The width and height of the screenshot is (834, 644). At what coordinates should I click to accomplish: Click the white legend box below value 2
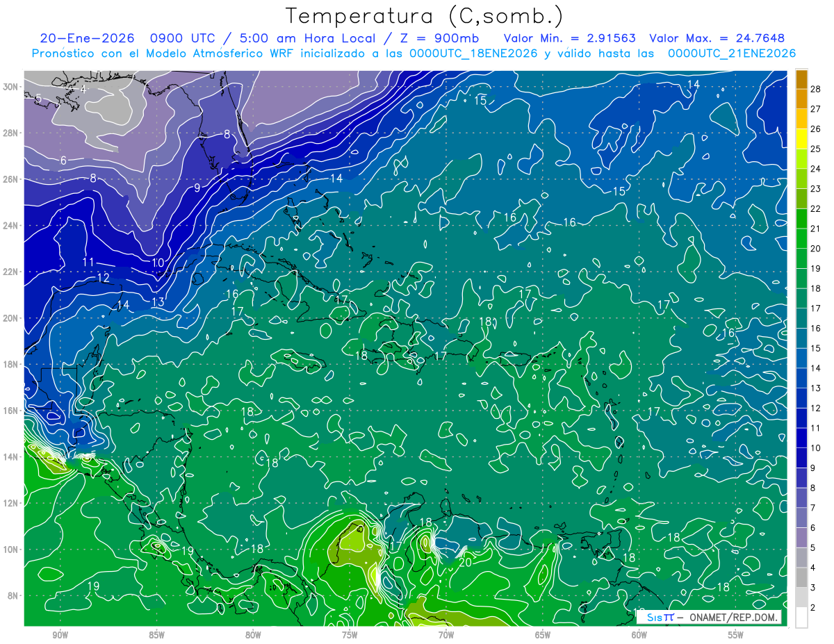[x=801, y=618]
